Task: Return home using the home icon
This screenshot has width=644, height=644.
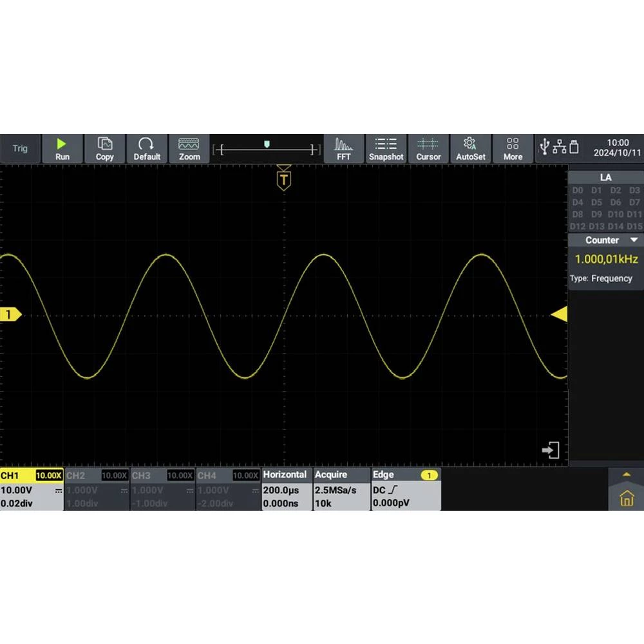Action: coord(627,498)
